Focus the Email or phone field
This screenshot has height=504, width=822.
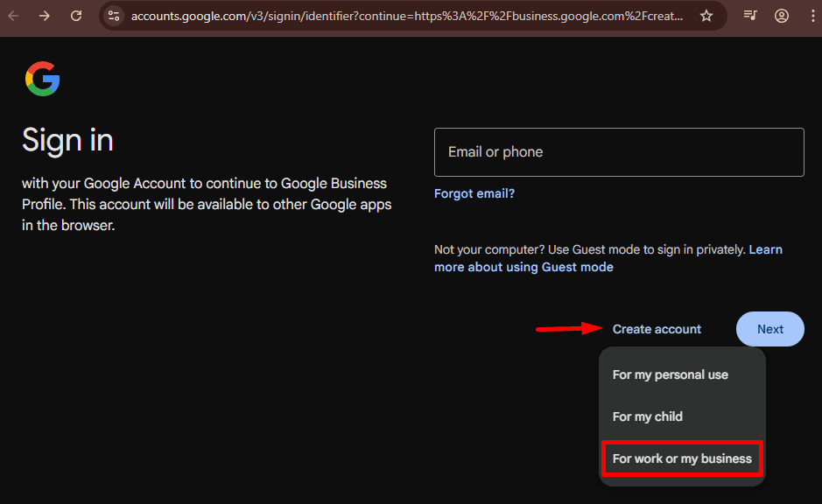[619, 152]
